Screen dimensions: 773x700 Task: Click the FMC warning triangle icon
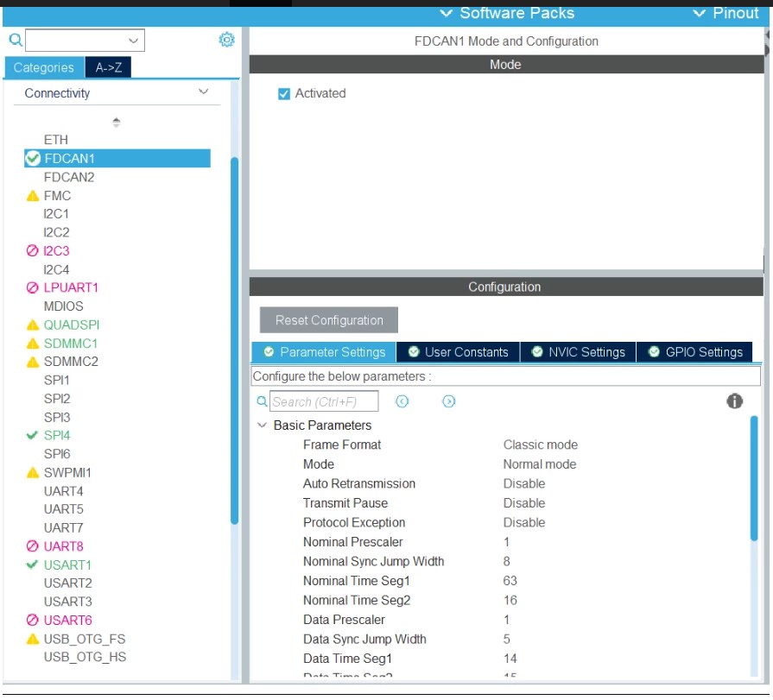(x=33, y=196)
